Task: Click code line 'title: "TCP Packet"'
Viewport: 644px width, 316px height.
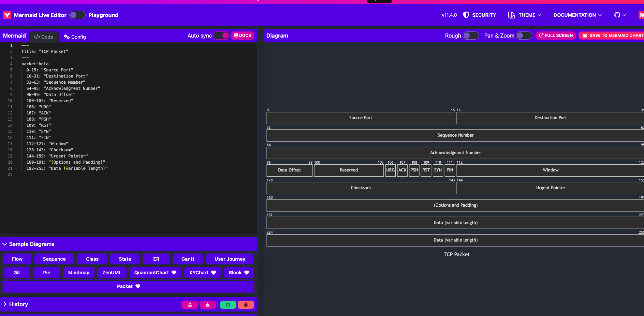Action: click(45, 52)
